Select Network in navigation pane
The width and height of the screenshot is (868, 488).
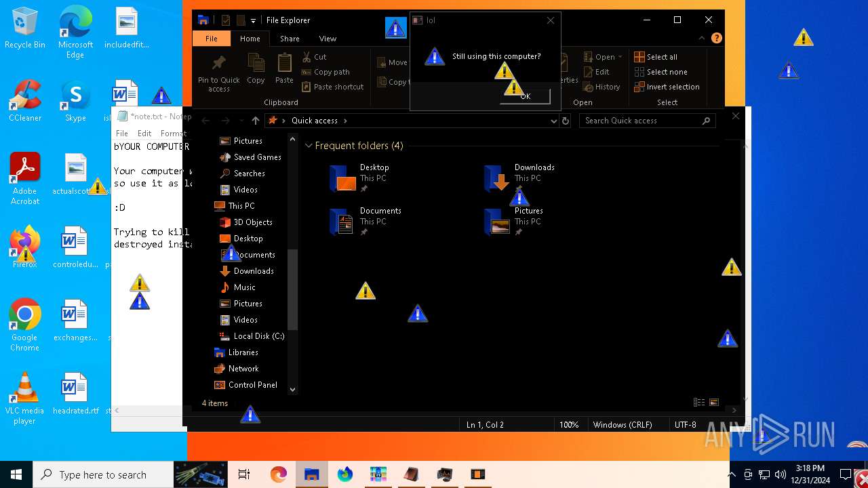point(236,369)
